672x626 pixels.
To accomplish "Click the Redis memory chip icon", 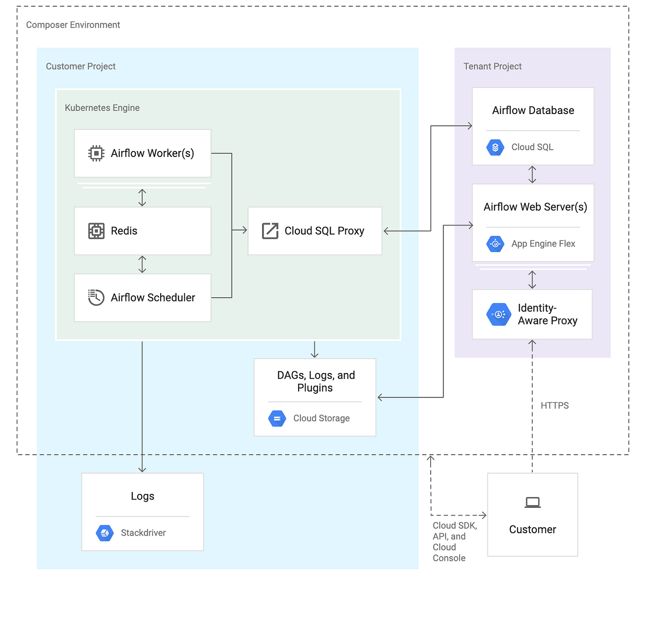I will click(96, 231).
